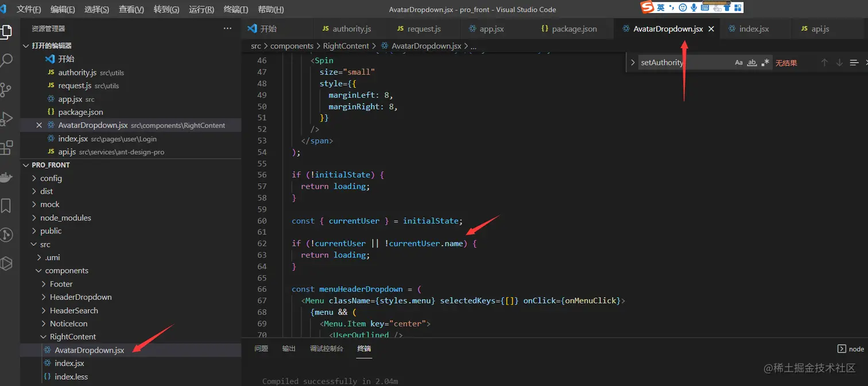This screenshot has width=868, height=386.
Task: Expand the replace toggle chevron in find widget
Action: tap(633, 63)
